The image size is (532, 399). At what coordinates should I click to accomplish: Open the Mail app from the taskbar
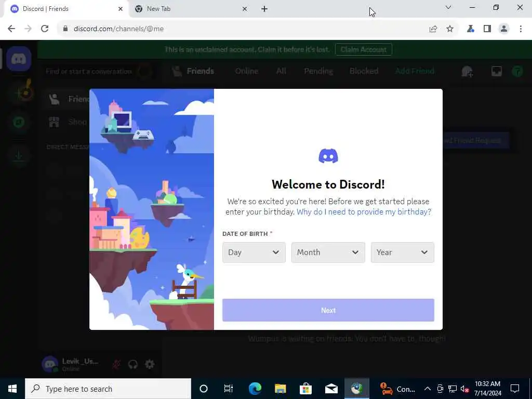pyautogui.click(x=331, y=389)
